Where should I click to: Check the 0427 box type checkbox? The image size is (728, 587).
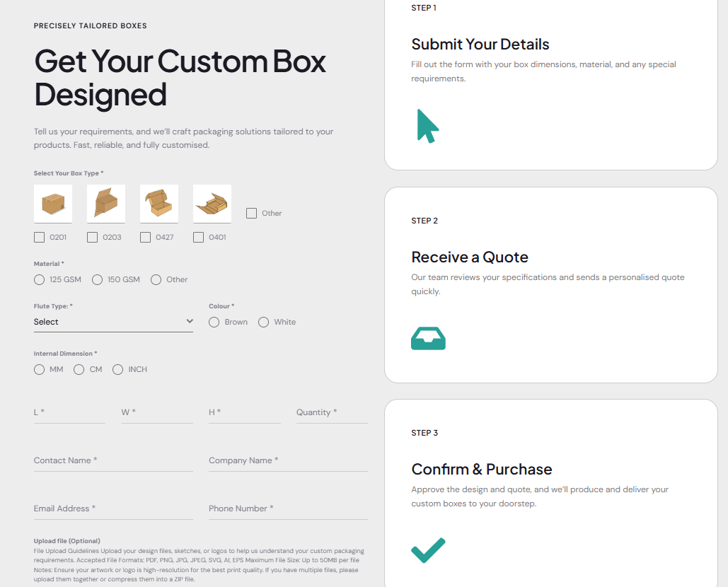pos(145,237)
